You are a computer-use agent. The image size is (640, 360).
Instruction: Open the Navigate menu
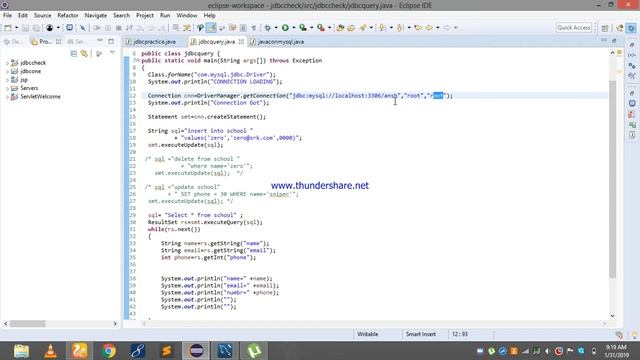[96, 16]
